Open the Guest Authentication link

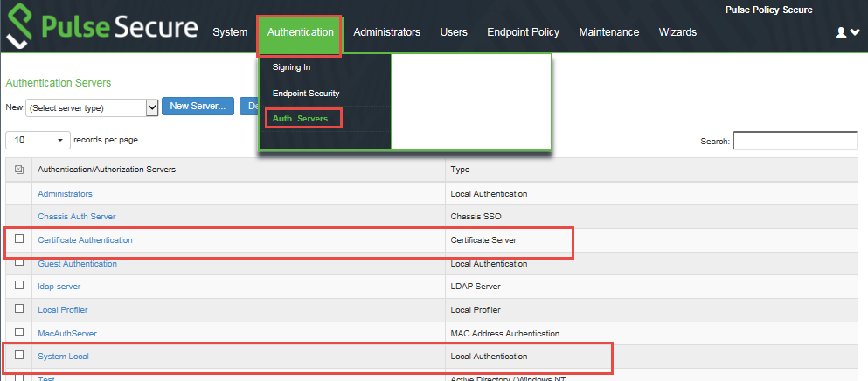[78, 264]
